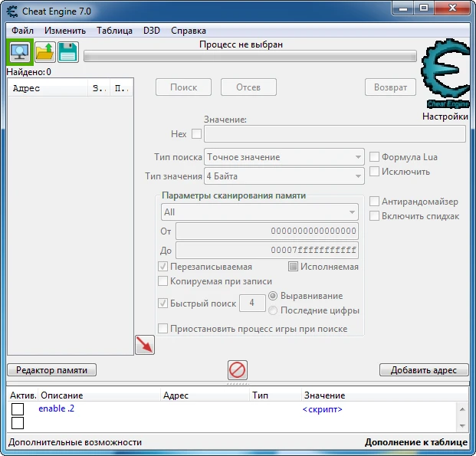The width and height of the screenshot is (476, 456).
Task: Expand Тип значения dropdown 4 Байта
Action: [x=284, y=176]
